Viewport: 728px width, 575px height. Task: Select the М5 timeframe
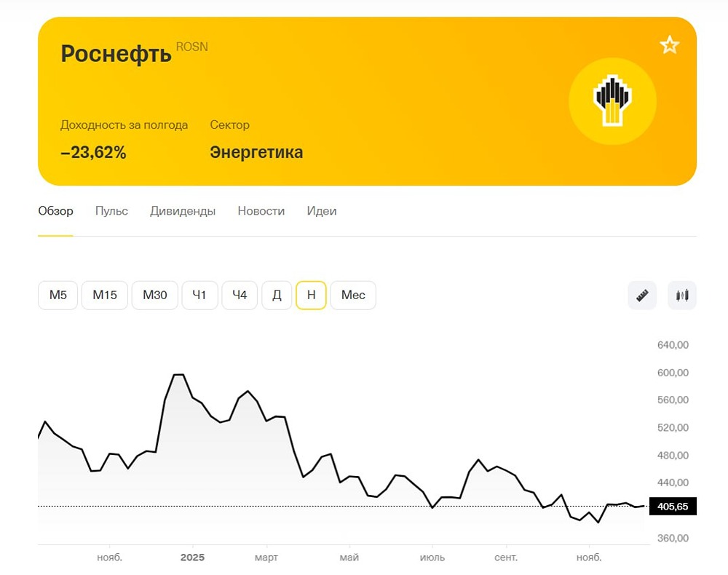(57, 295)
